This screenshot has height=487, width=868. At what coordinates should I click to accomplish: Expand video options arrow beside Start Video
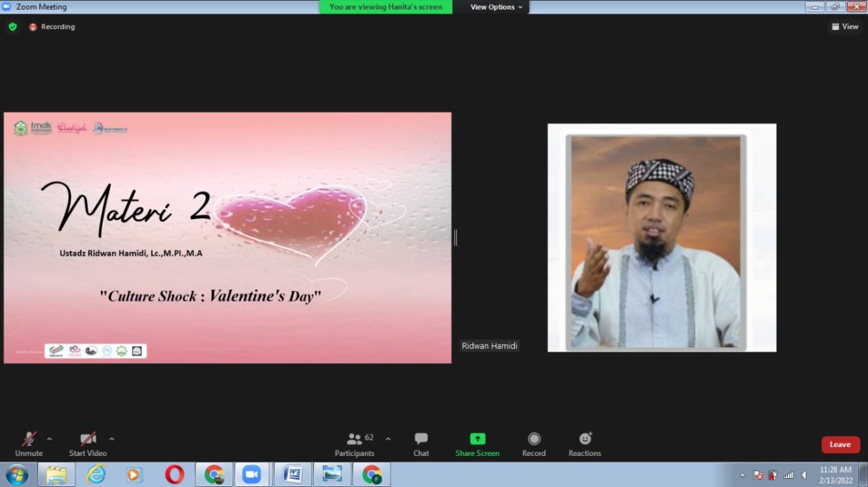pyautogui.click(x=112, y=439)
